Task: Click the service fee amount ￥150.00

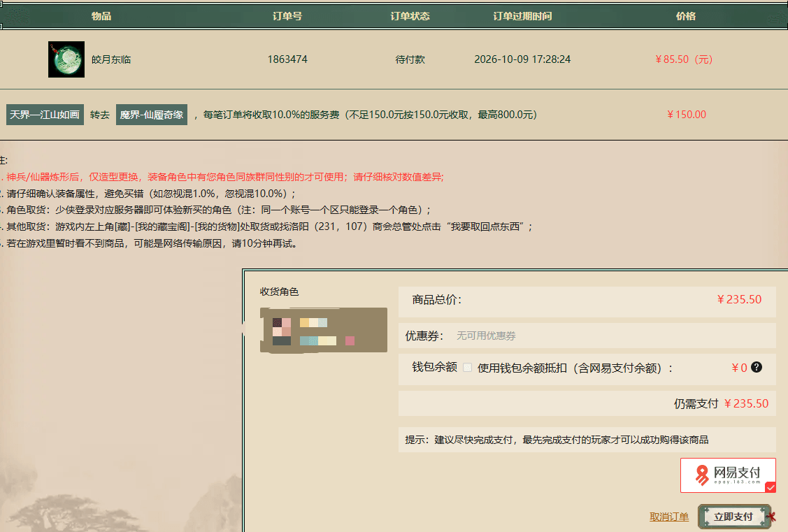Action: pyautogui.click(x=687, y=115)
